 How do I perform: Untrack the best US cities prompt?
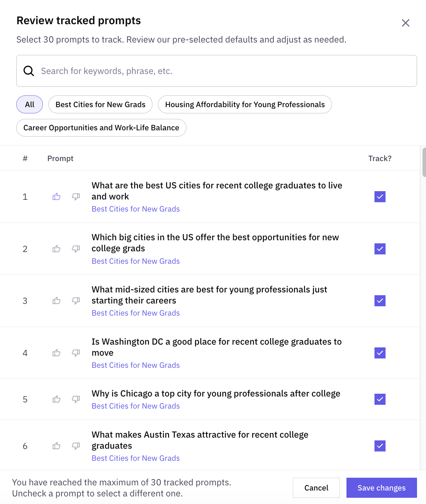coord(380,197)
